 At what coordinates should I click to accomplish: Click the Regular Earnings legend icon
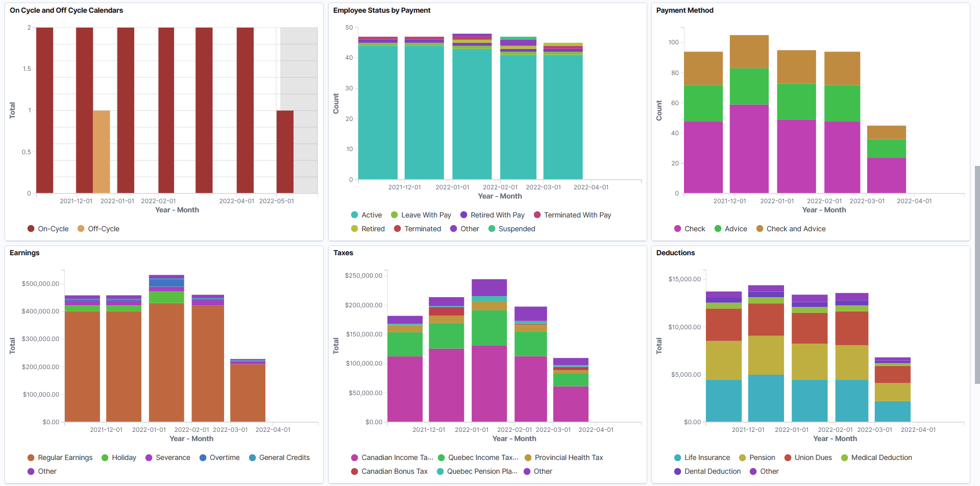pos(32,458)
